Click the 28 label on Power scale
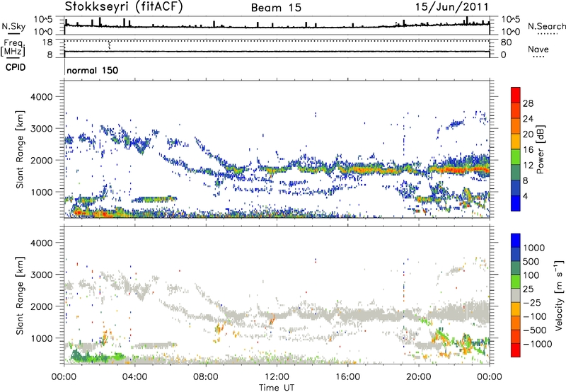The image size is (566, 392). (528, 103)
